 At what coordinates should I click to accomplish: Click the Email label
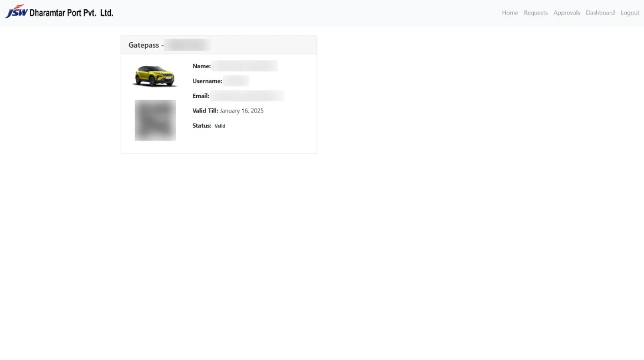(201, 96)
